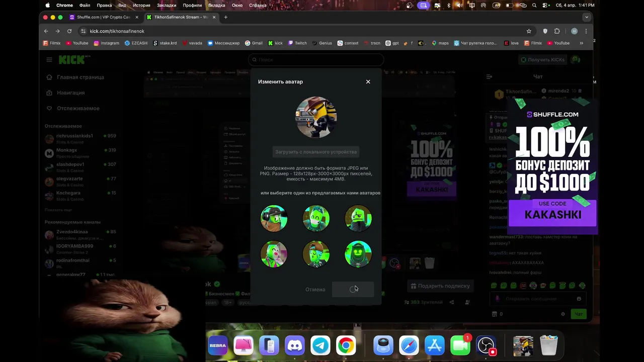Show more bookmarks chevron
Screen dimensions: 644x362
point(582,43)
